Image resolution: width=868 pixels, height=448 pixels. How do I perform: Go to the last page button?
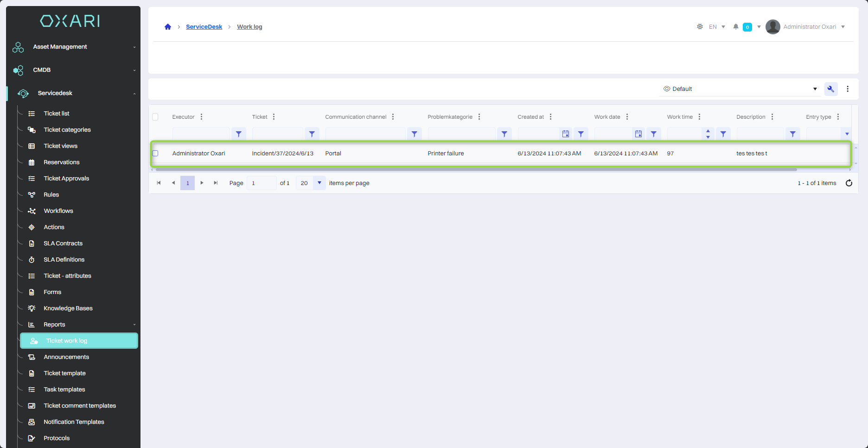[x=216, y=183]
